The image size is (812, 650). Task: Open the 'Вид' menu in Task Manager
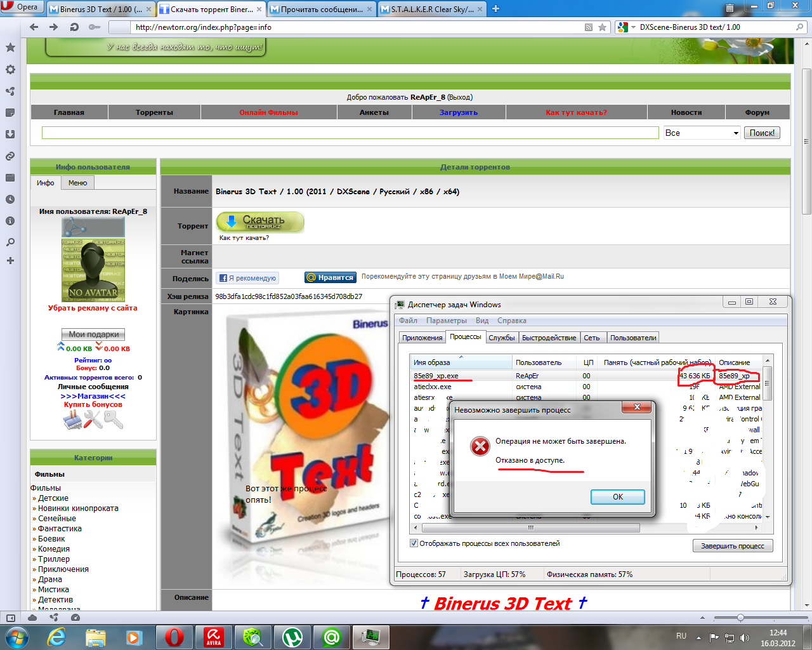point(482,321)
